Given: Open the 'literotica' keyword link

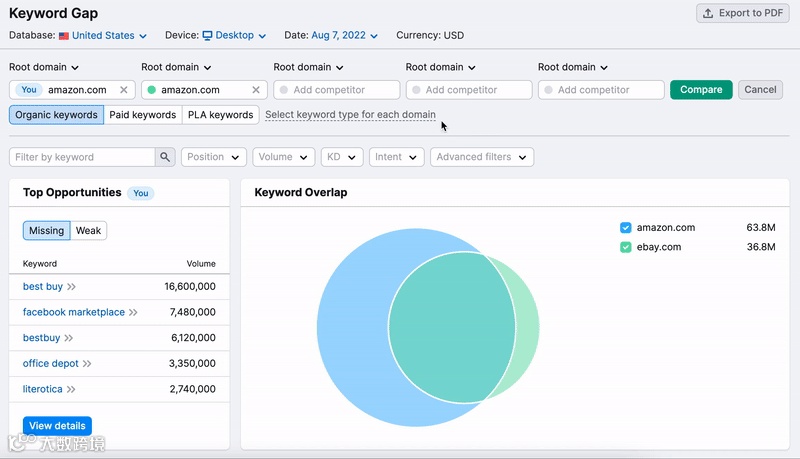Looking at the screenshot, I should tap(42, 389).
